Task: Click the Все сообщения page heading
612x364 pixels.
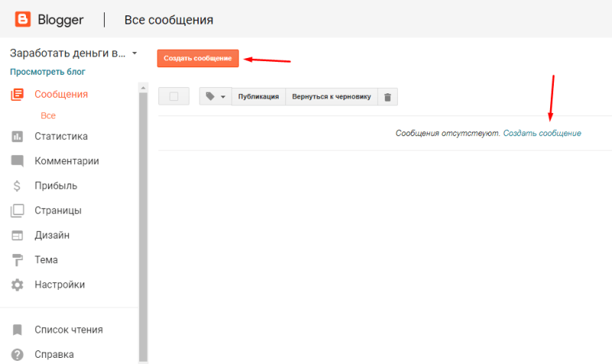Action: (x=168, y=20)
